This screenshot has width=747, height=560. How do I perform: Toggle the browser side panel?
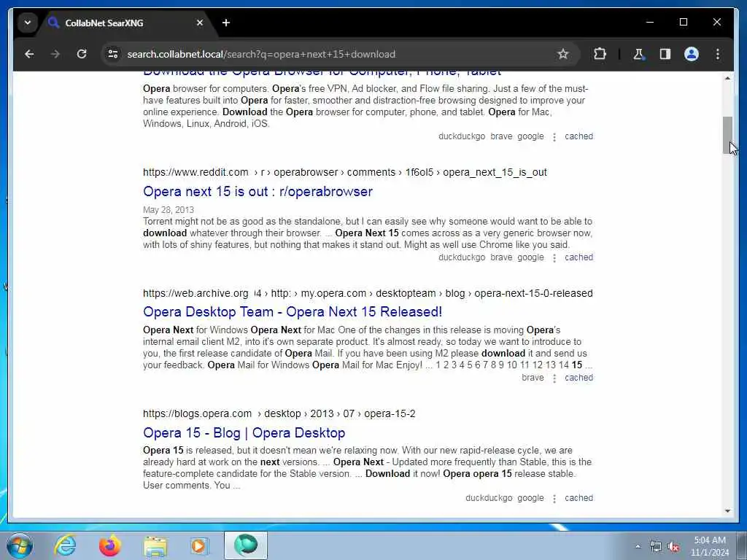(x=665, y=54)
